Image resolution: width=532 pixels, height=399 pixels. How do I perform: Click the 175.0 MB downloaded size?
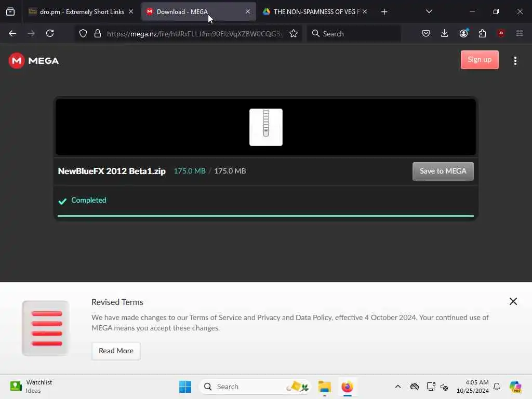(x=190, y=171)
